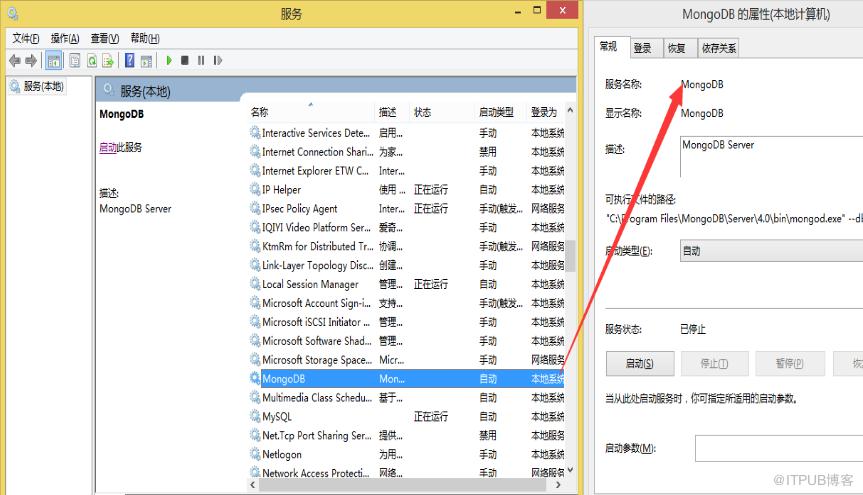This screenshot has width=863, height=495.
Task: Click the forward arrow toolbar icon
Action: (x=31, y=61)
